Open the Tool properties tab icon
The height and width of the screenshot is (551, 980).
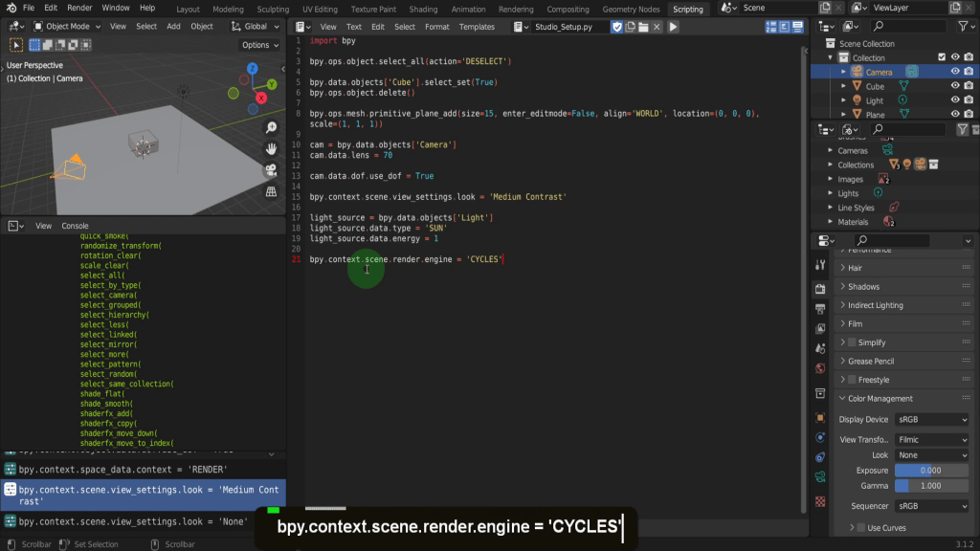pos(820,265)
